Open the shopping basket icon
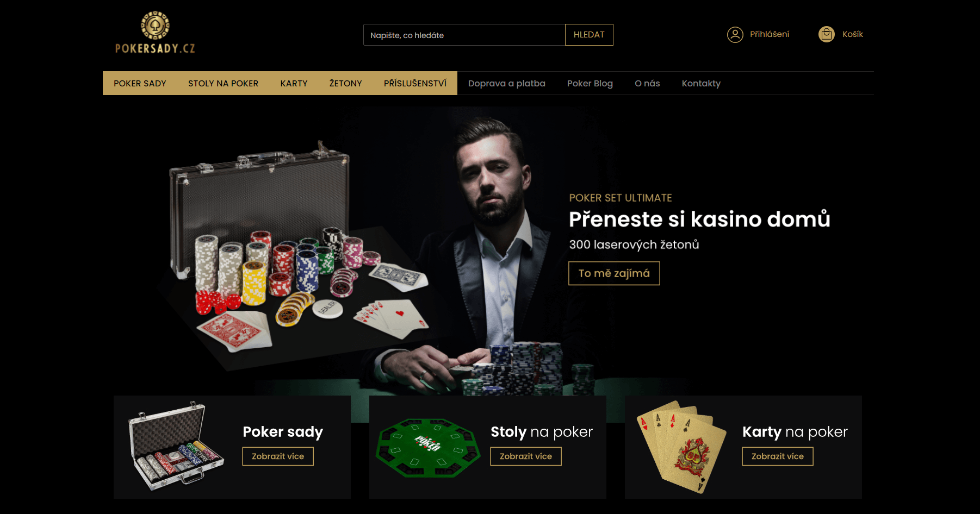This screenshot has width=980, height=514. 827,34
